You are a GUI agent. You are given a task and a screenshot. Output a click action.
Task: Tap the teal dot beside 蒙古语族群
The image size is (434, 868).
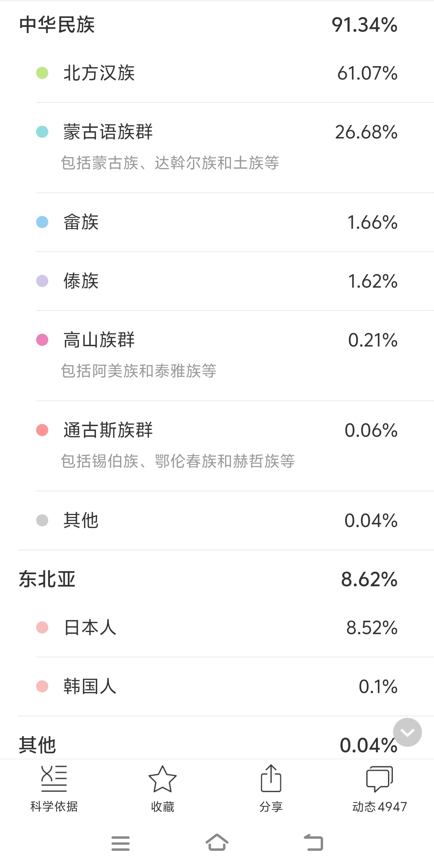[x=42, y=132]
